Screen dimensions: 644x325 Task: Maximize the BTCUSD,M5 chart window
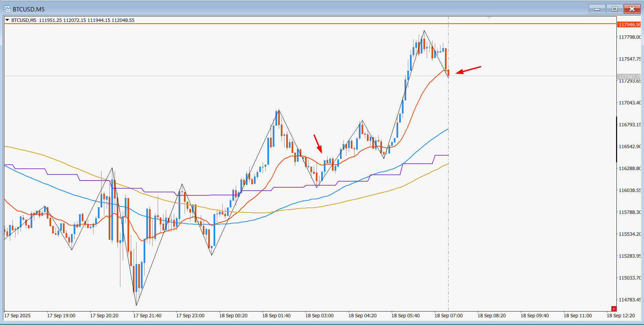(614, 9)
